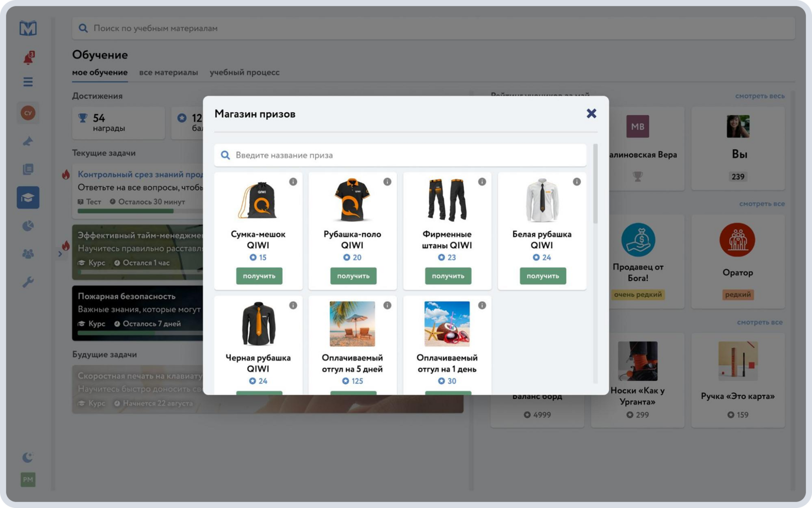
Task: Open the wrench settings sidebar icon
Action: click(28, 282)
